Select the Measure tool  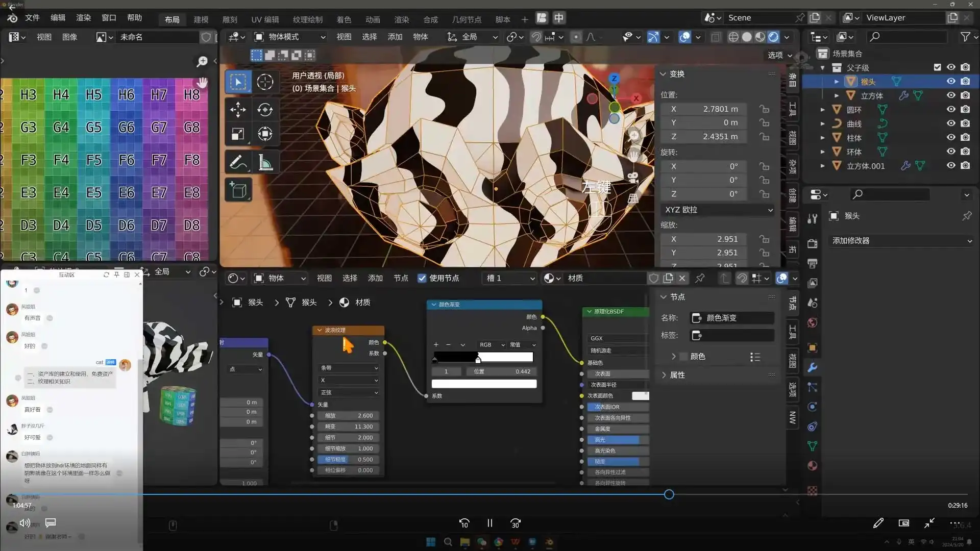(x=264, y=163)
